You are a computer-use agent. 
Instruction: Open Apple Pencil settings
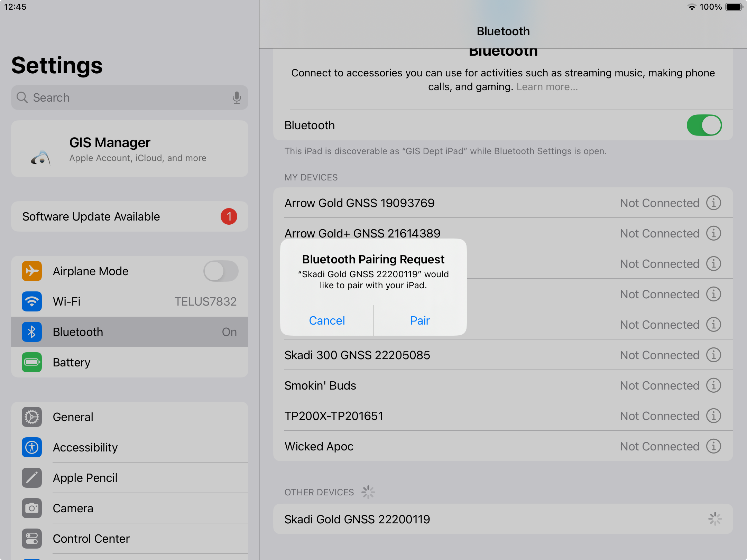(x=130, y=478)
